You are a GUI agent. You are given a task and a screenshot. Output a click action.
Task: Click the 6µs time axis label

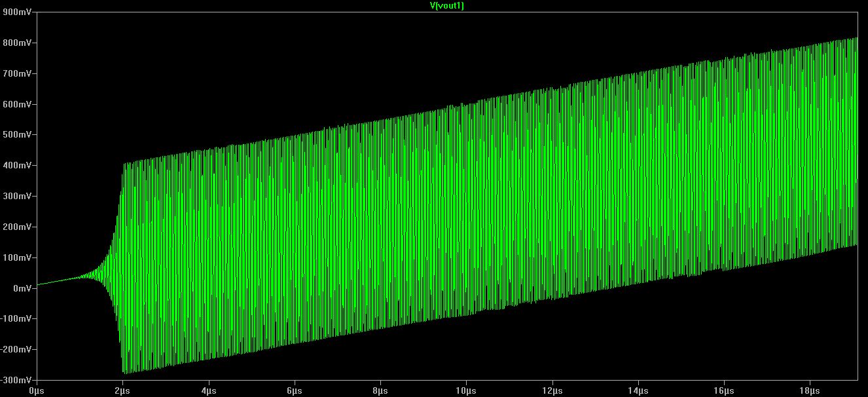pyautogui.click(x=295, y=390)
